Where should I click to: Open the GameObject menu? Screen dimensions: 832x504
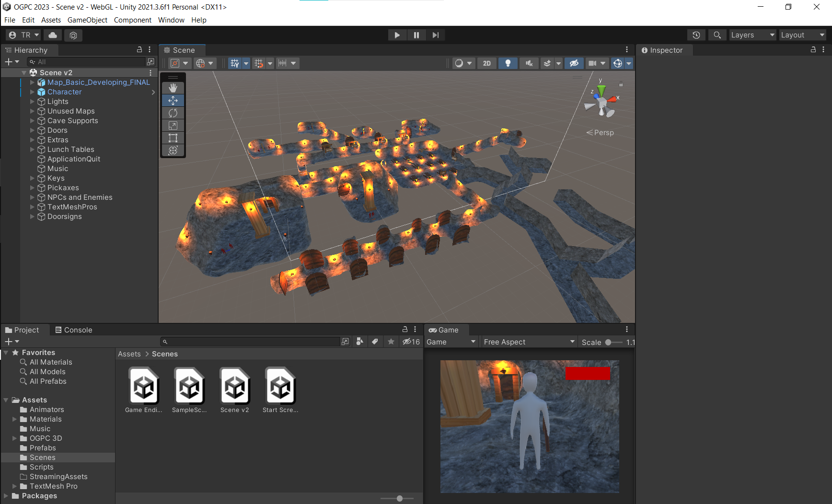point(87,20)
